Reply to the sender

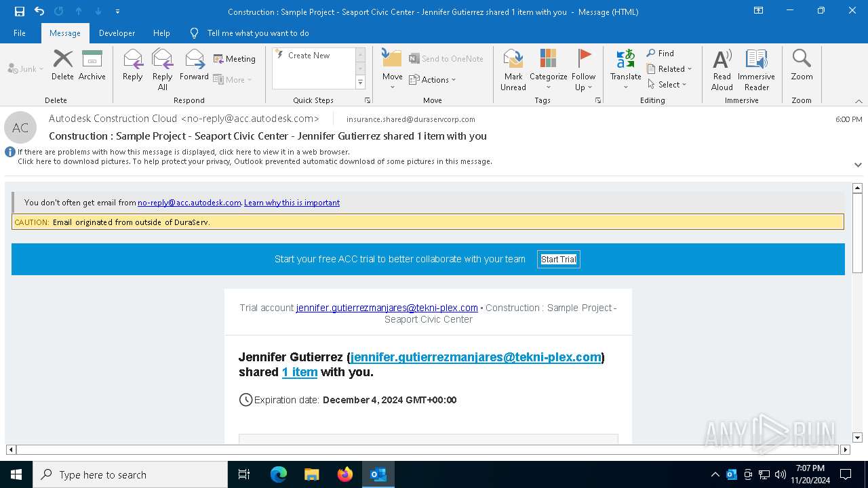pyautogui.click(x=133, y=65)
